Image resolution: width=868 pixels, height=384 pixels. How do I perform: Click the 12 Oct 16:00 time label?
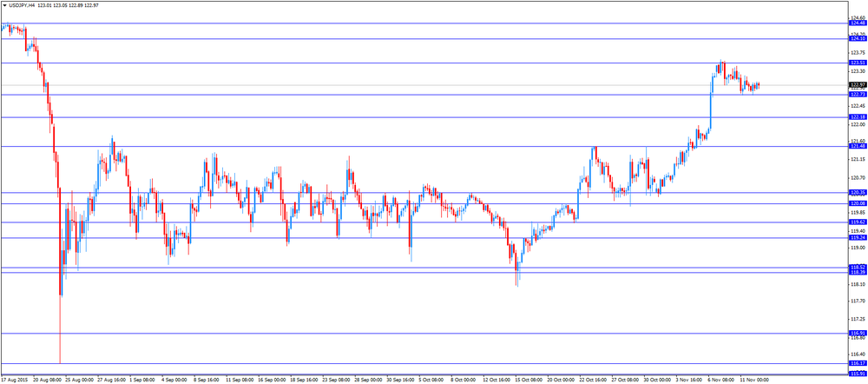click(x=496, y=381)
